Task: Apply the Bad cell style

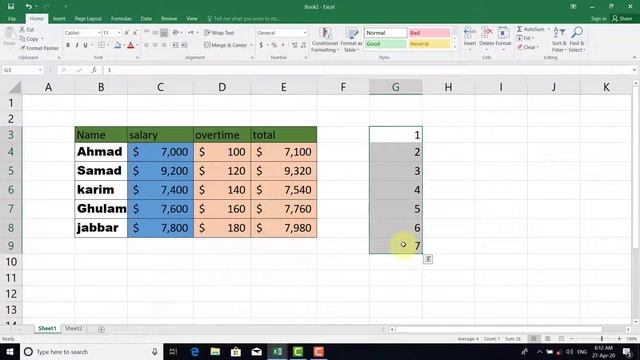Action: pos(429,33)
